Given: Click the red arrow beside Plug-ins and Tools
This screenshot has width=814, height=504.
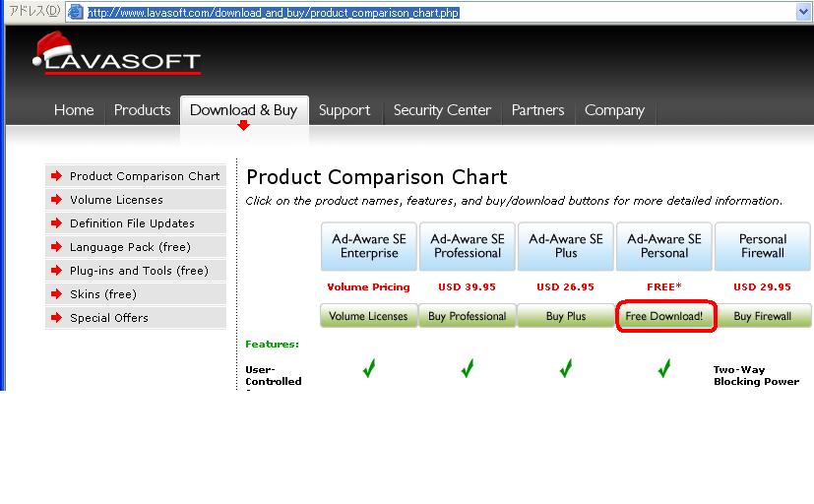Looking at the screenshot, I should click(56, 271).
